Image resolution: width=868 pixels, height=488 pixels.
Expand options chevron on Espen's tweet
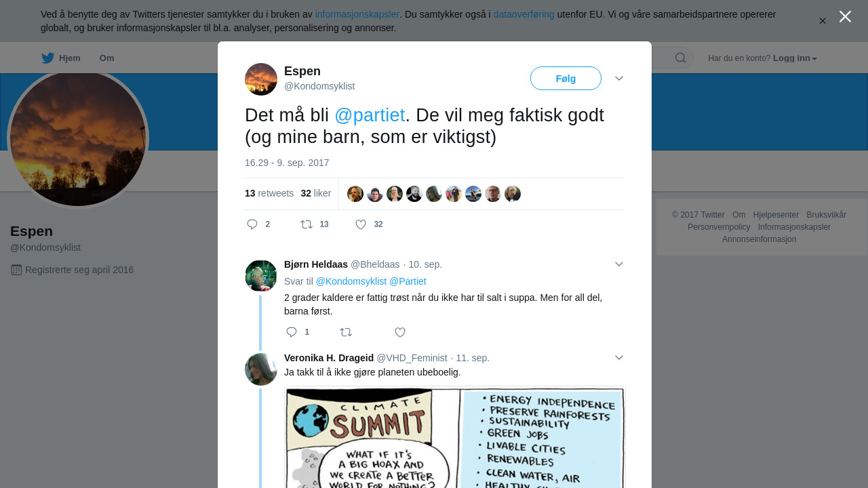(x=619, y=79)
